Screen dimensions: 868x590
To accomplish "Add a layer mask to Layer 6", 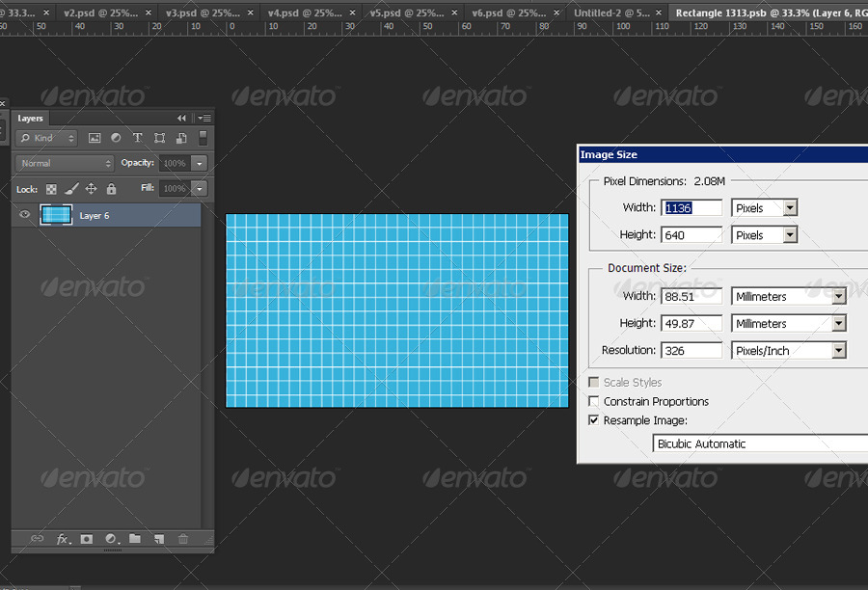I will [x=87, y=539].
